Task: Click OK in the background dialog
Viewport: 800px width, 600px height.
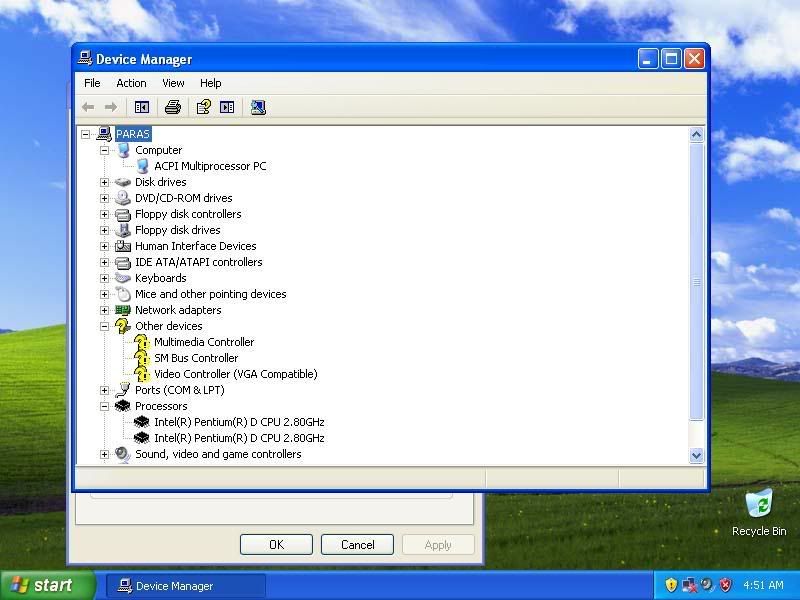Action: [x=276, y=544]
